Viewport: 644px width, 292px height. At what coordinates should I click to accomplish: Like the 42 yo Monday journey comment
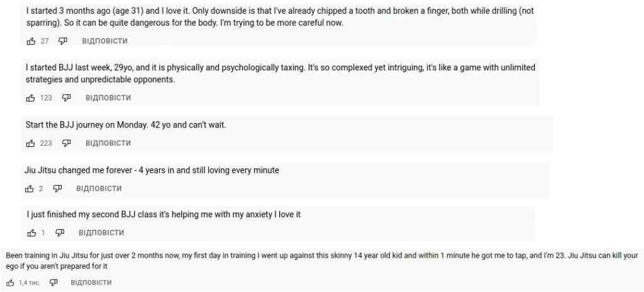point(31,143)
